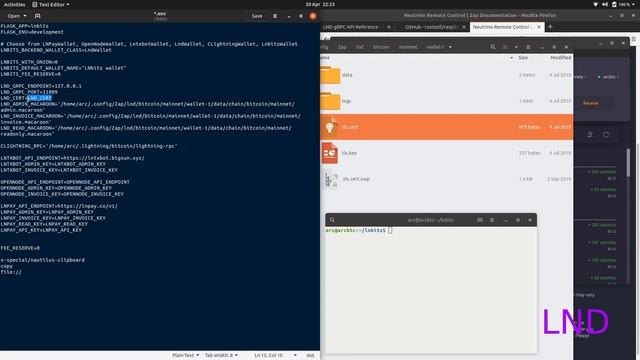Create a new document tab in Text Editor
Screen dimensions: 640x360
pyautogui.click(x=38, y=16)
